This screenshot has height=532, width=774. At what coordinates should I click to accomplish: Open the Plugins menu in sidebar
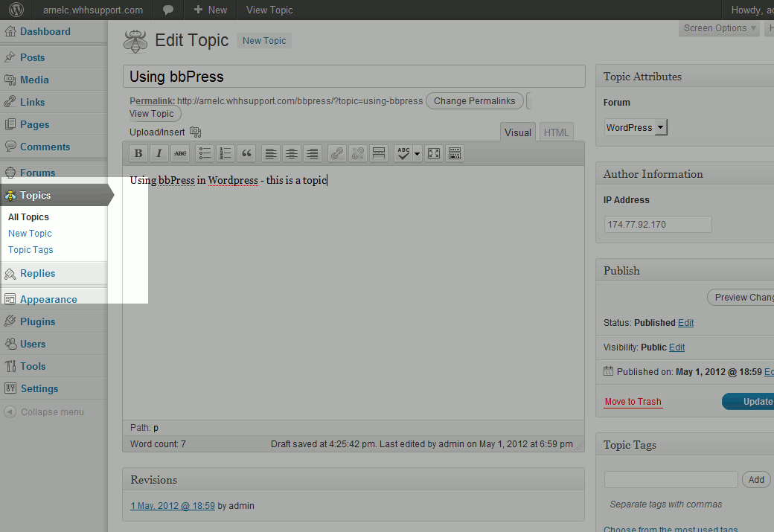click(37, 321)
